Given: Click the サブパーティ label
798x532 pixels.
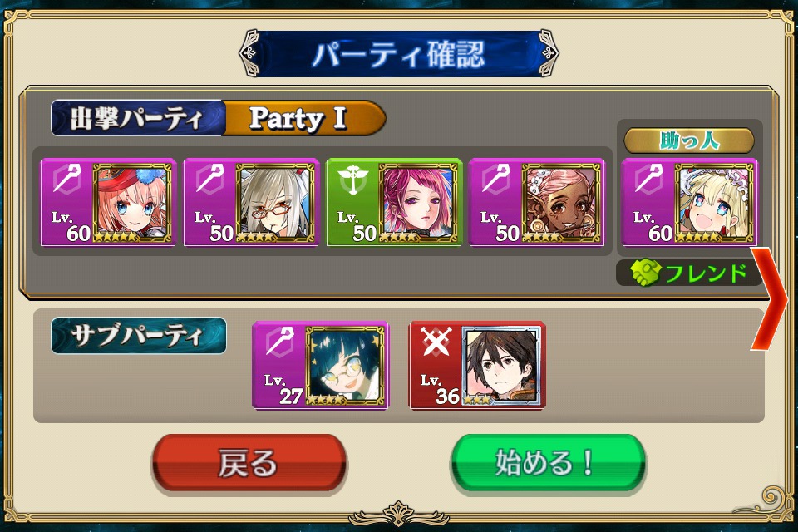Looking at the screenshot, I should [139, 336].
